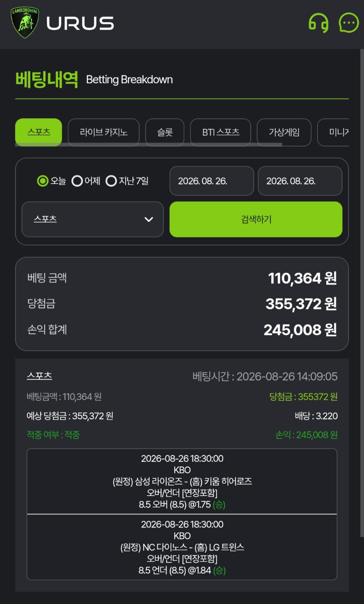The image size is (364, 604).
Task: Open the end date field on the right
Action: pyautogui.click(x=300, y=181)
